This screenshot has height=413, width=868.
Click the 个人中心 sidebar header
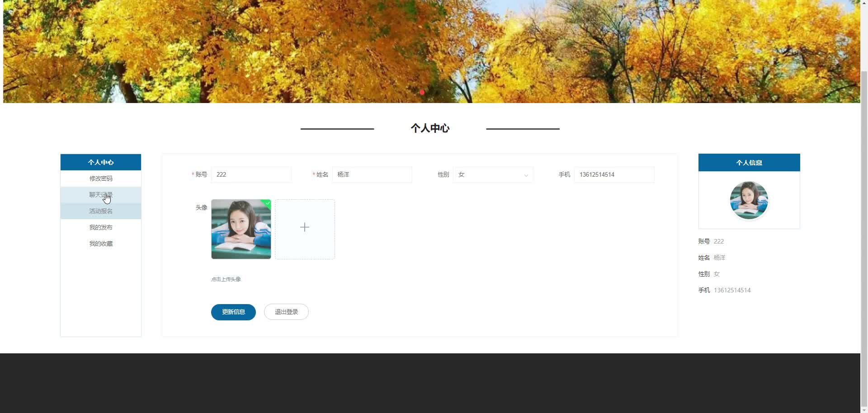pyautogui.click(x=101, y=162)
